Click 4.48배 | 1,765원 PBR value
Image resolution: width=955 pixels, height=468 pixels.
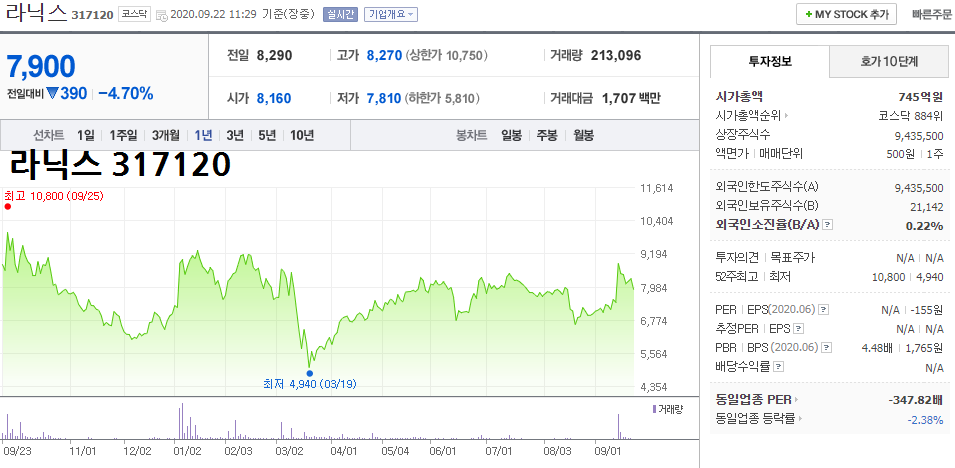[x=903, y=348]
